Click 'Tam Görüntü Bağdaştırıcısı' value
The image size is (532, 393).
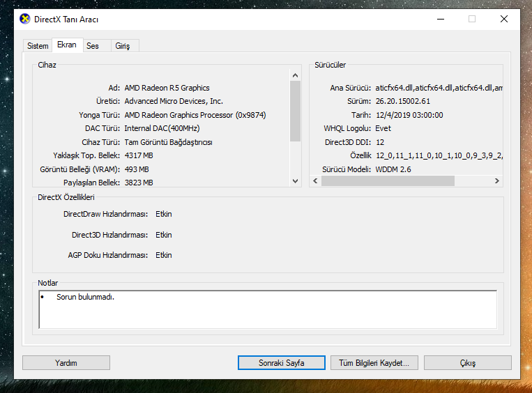click(168, 142)
